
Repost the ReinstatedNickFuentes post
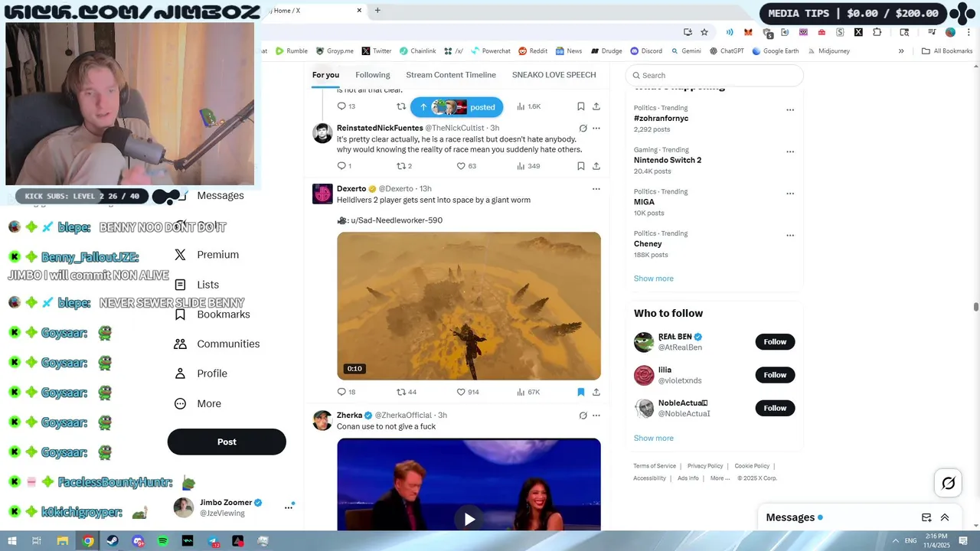coord(404,166)
